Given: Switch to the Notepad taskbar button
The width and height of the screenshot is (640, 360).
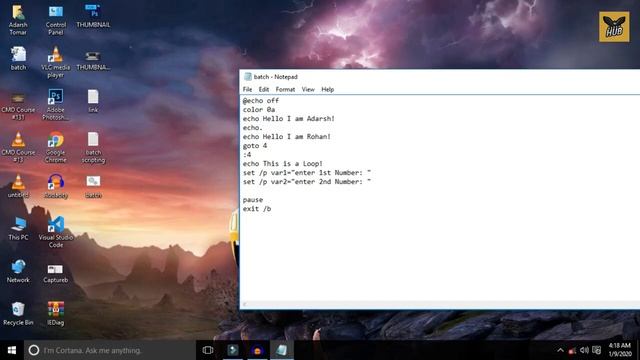Looking at the screenshot, I should click(x=282, y=350).
